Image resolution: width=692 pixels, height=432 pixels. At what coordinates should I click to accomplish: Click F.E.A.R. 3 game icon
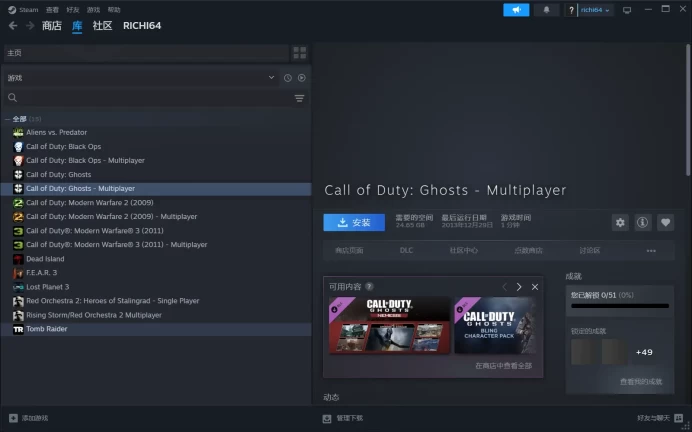pos(18,273)
